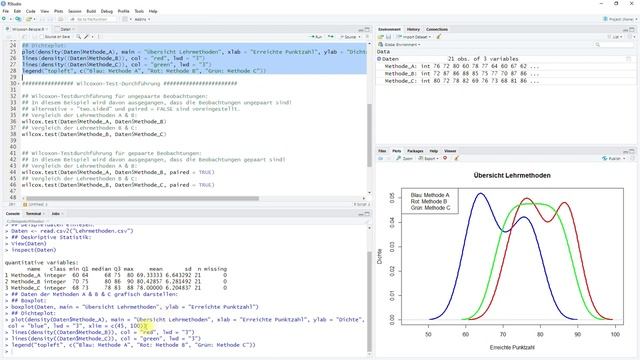The width and height of the screenshot is (640, 360).
Task: Click the Zoom button in Plots pane
Action: (x=405, y=158)
